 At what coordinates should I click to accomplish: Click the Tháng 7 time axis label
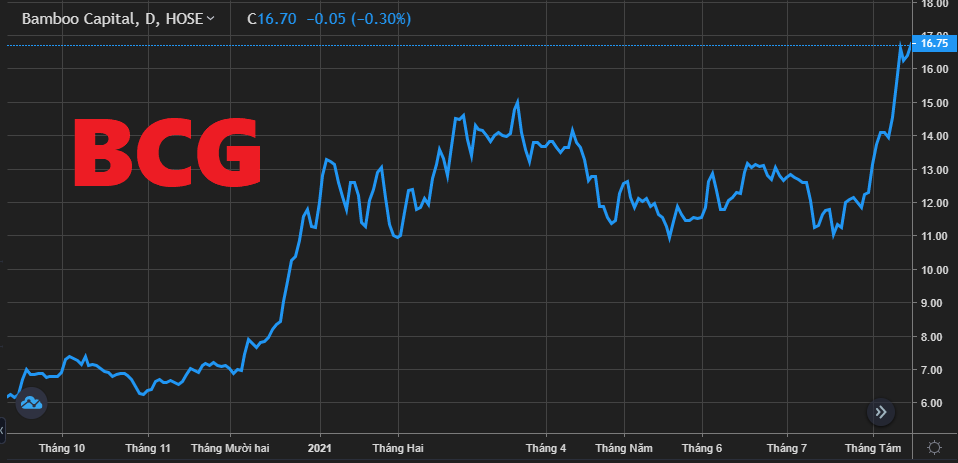[787, 448]
